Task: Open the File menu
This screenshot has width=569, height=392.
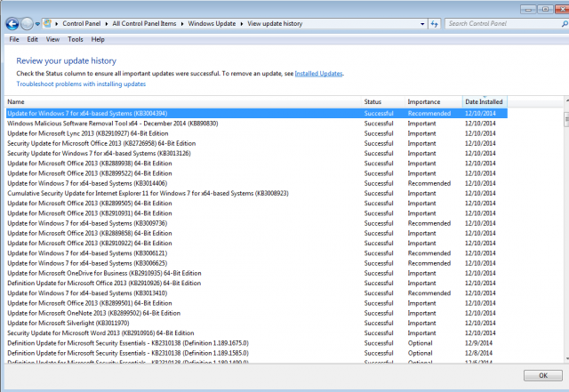Action: point(14,39)
